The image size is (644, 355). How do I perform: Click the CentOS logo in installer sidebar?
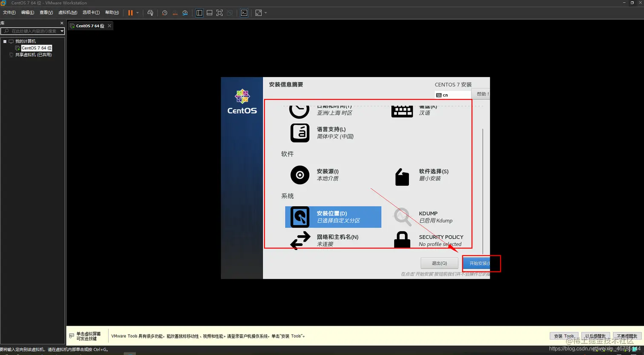(x=242, y=101)
